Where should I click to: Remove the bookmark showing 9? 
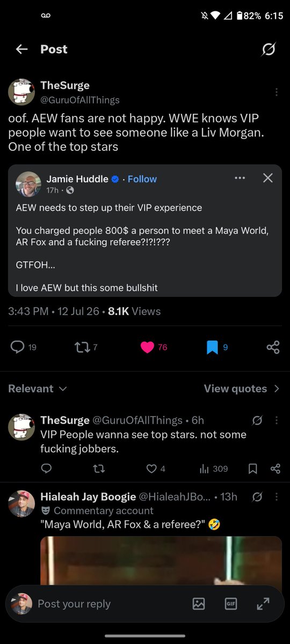pyautogui.click(x=218, y=347)
